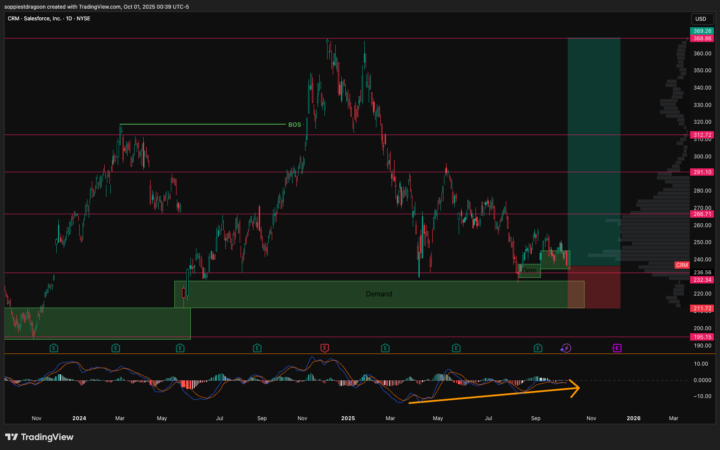The image size is (720, 450).
Task: Select the green BOS text label
Action: coord(294,124)
